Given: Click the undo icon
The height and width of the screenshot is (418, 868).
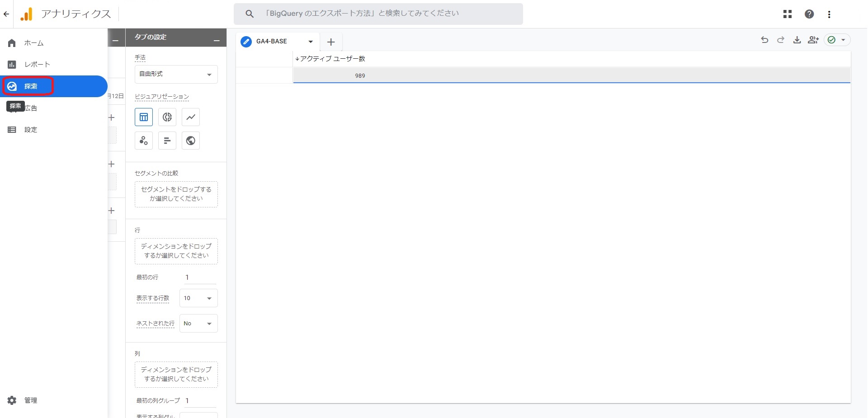Looking at the screenshot, I should pos(764,40).
